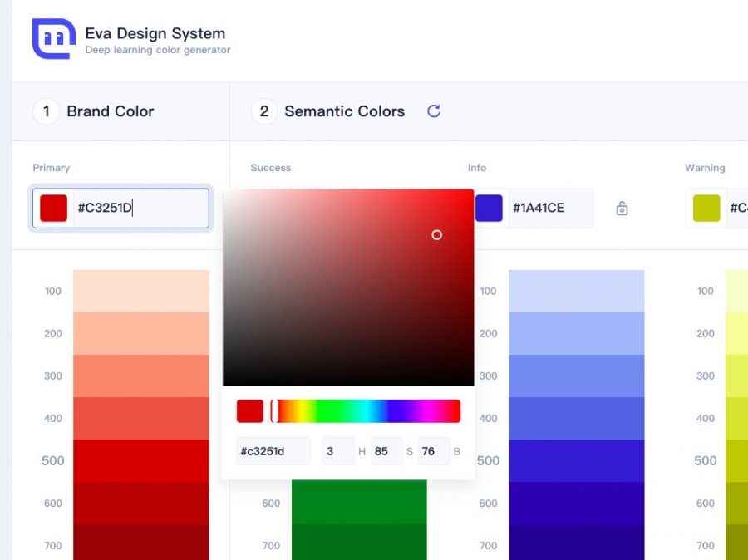Select the Info 200 shade block

click(x=577, y=334)
